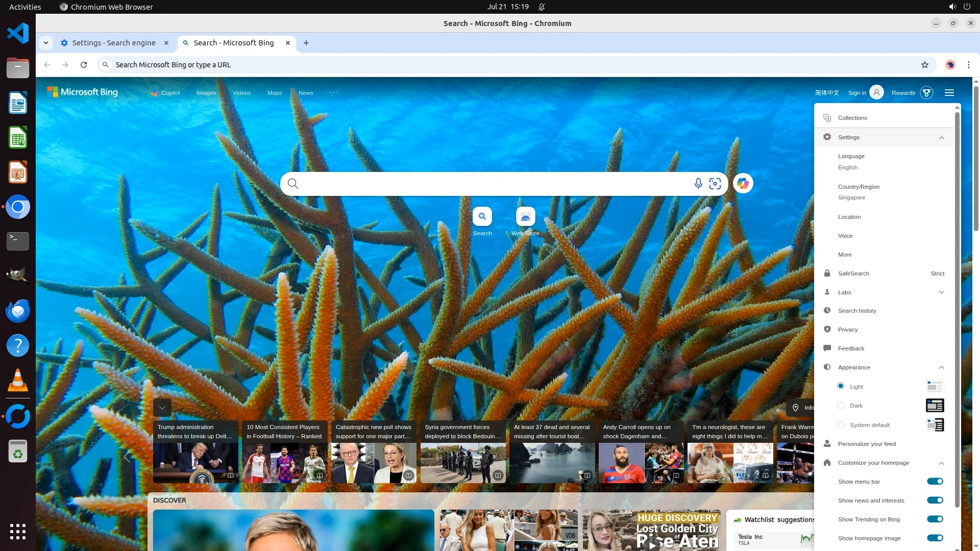The height and width of the screenshot is (551, 980).
Task: Click the Copilot button beside search box
Action: tap(743, 184)
